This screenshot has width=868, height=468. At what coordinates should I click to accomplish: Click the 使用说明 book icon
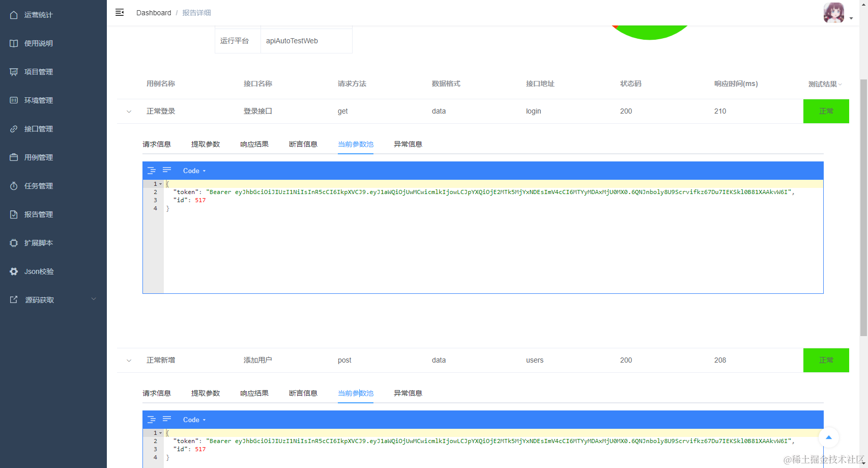[14, 43]
